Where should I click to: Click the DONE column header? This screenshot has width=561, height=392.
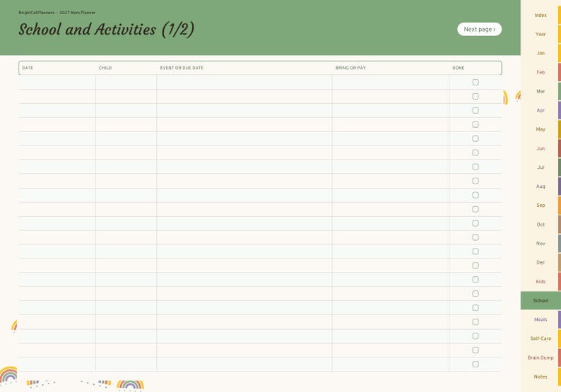tap(459, 68)
